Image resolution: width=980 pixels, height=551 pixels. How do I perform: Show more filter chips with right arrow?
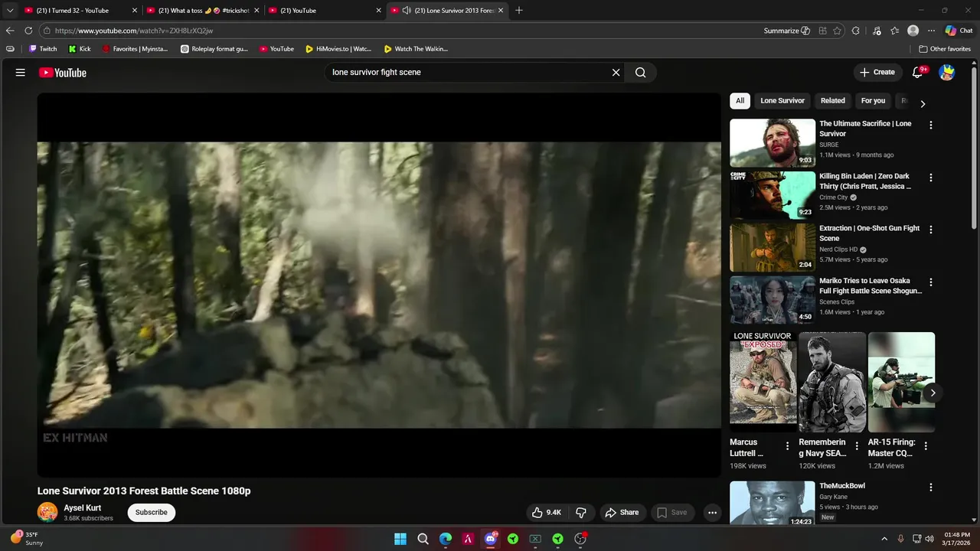tap(923, 103)
